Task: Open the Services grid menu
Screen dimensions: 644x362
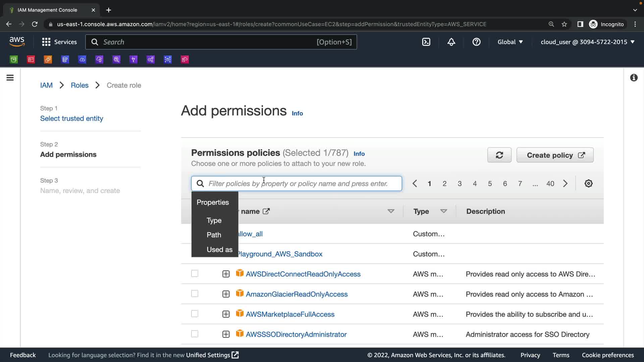Action: tap(59, 42)
